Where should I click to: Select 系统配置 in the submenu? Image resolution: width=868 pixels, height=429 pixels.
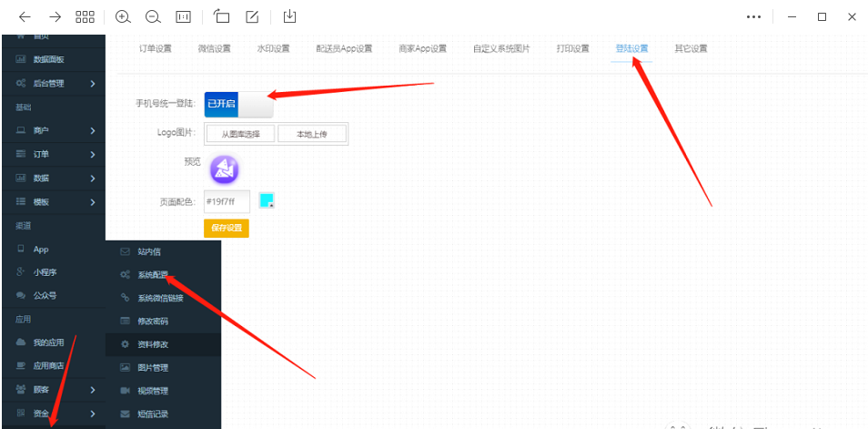[x=152, y=274]
